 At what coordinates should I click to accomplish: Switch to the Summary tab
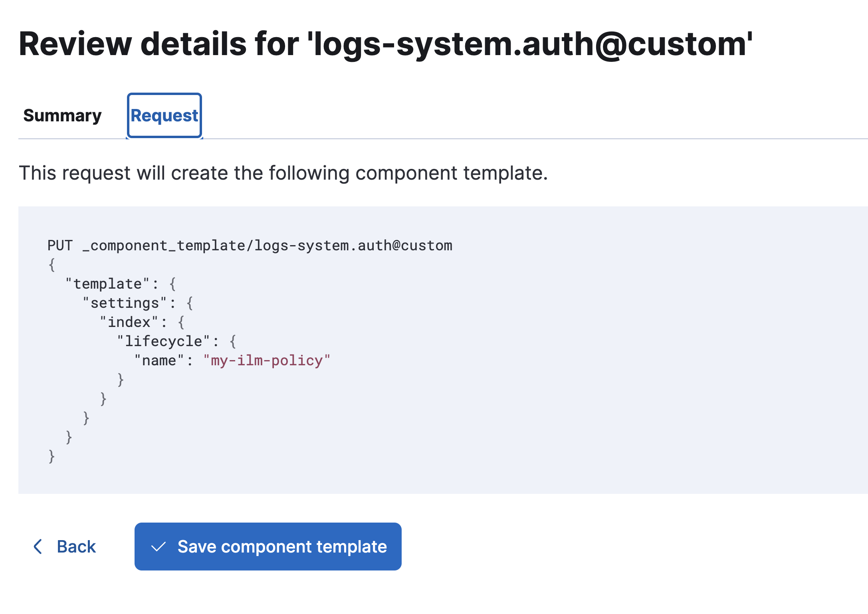coord(62,115)
